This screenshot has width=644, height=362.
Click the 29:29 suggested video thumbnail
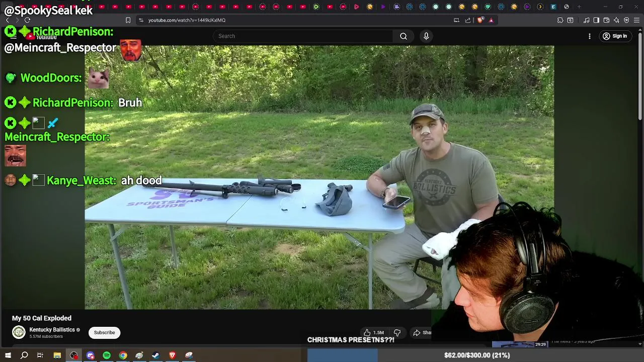pos(520,344)
